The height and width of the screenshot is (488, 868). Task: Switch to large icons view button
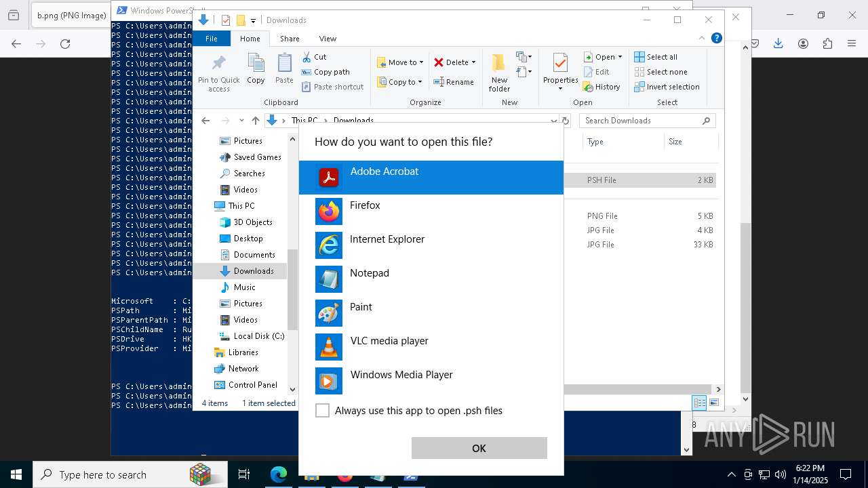714,403
